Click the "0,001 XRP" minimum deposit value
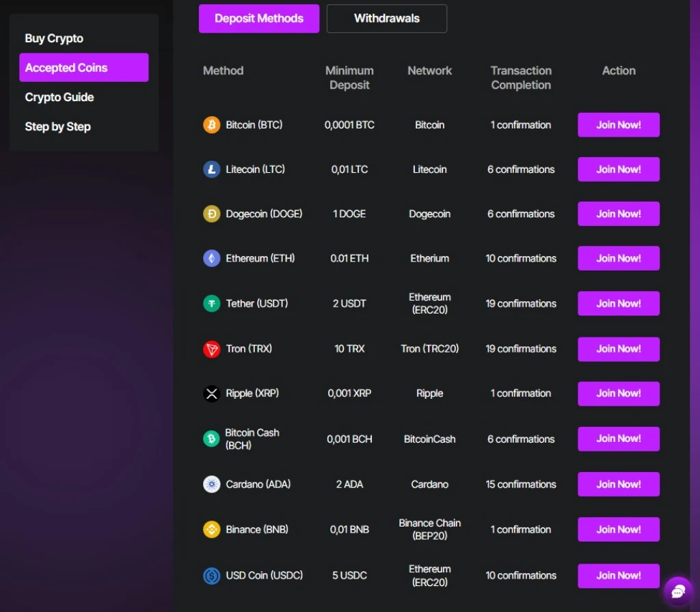This screenshot has width=700, height=612. (349, 393)
